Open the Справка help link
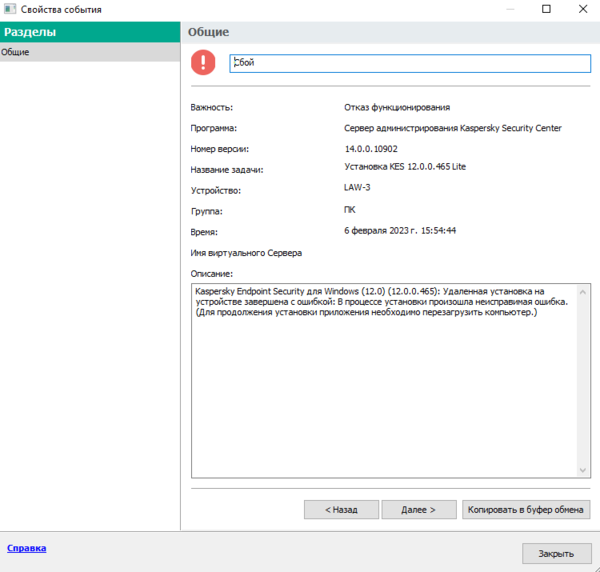Image resolution: width=600 pixels, height=572 pixels. pyautogui.click(x=27, y=548)
